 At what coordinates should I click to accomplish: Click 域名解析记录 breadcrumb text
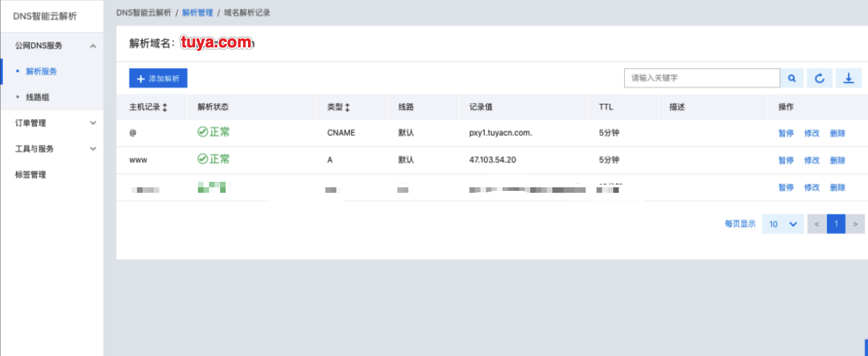click(x=247, y=13)
